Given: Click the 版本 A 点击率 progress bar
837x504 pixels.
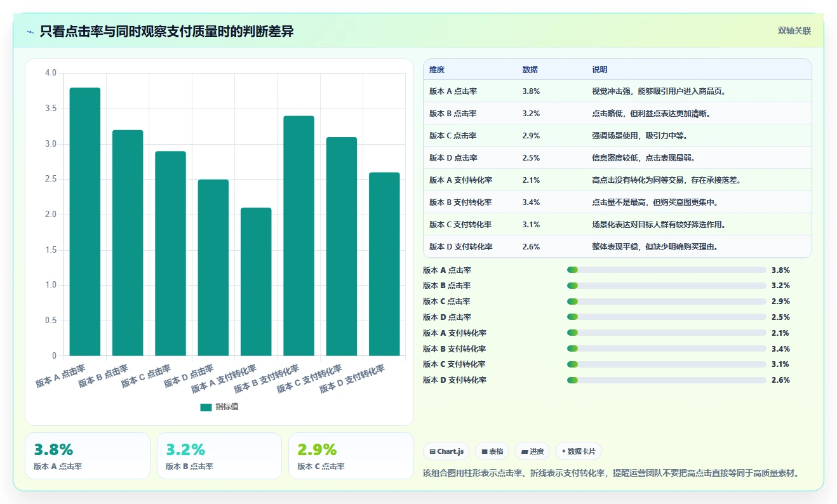Looking at the screenshot, I should coord(667,270).
